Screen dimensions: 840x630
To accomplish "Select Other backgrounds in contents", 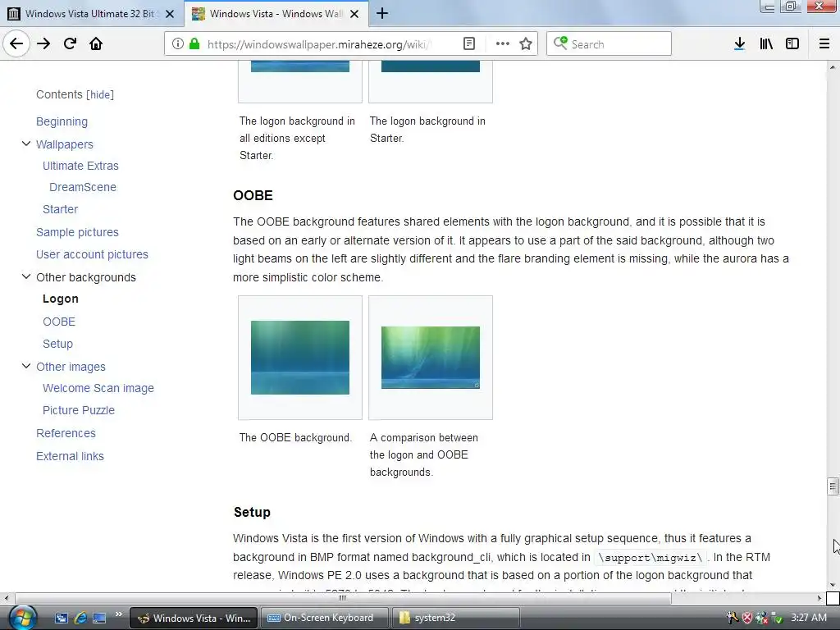I will tap(85, 277).
